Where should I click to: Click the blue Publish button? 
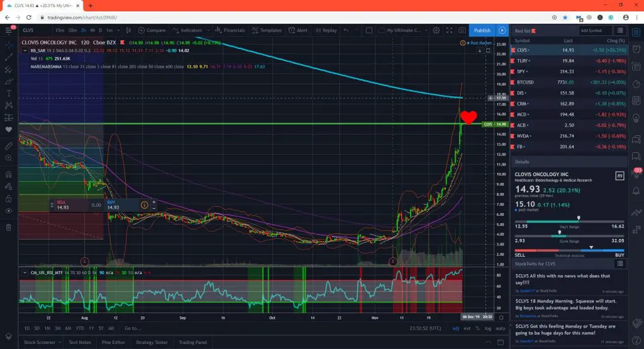tap(482, 30)
